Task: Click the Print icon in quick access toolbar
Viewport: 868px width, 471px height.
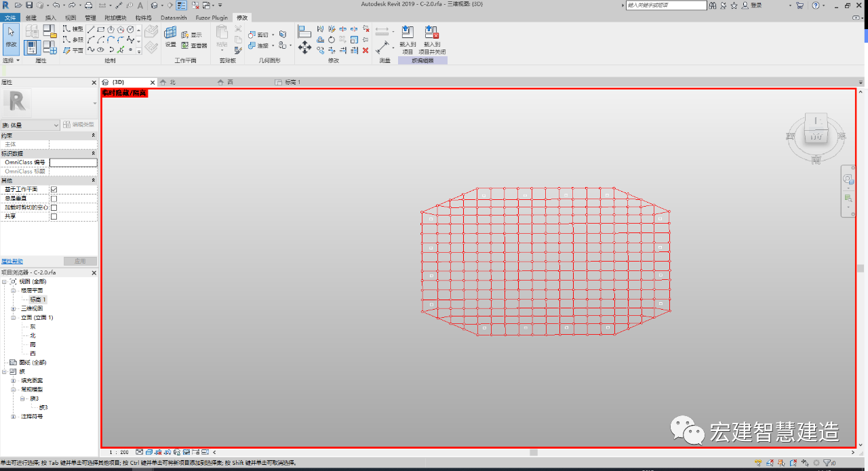Action: pyautogui.click(x=89, y=5)
